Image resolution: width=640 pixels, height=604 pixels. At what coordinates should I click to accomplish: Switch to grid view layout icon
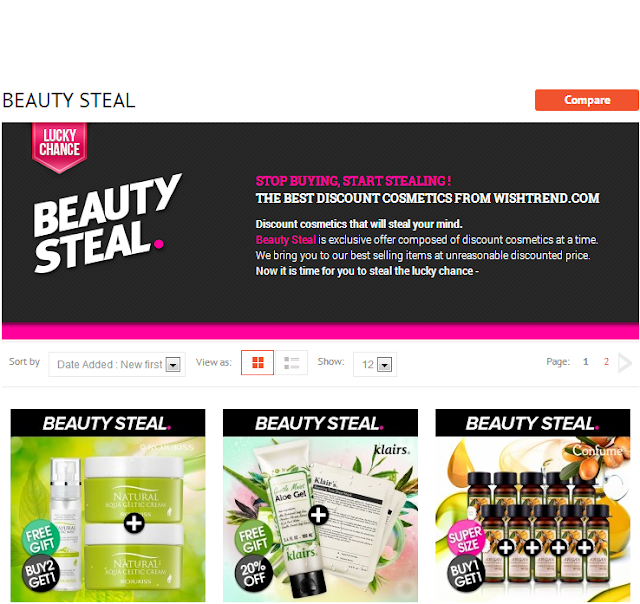coord(258,362)
